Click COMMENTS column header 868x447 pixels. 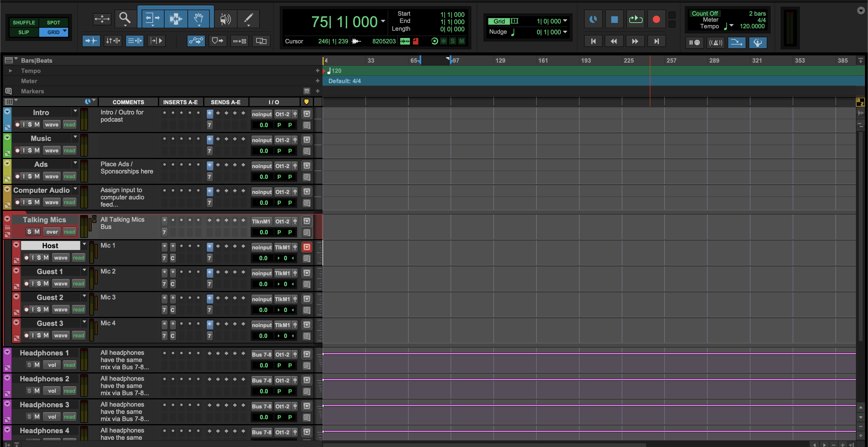point(128,102)
